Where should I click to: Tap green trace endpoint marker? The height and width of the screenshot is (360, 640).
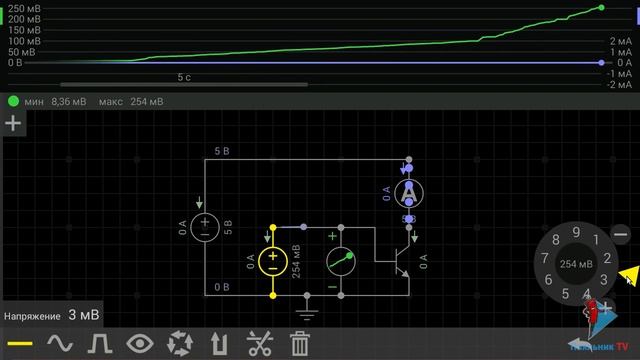click(601, 7)
